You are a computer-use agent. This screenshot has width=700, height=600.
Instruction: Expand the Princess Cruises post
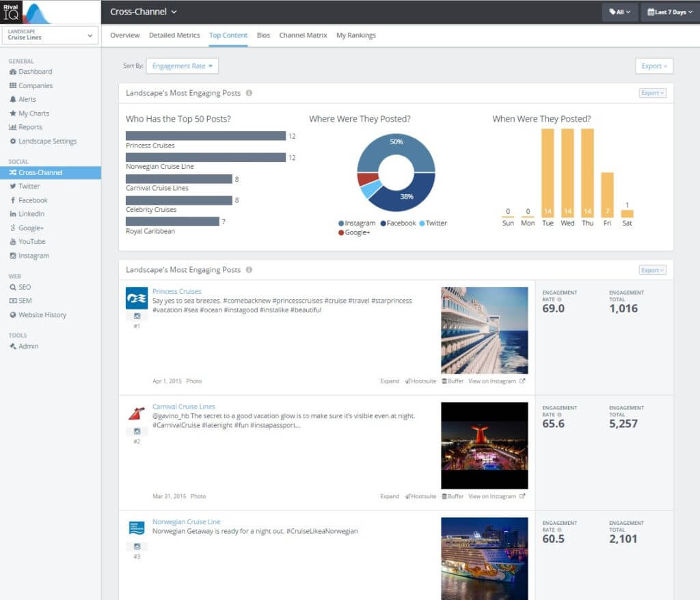[x=390, y=381]
